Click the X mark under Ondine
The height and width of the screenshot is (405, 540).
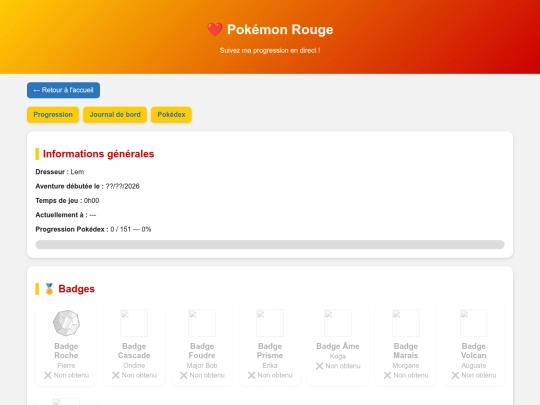(x=116, y=375)
